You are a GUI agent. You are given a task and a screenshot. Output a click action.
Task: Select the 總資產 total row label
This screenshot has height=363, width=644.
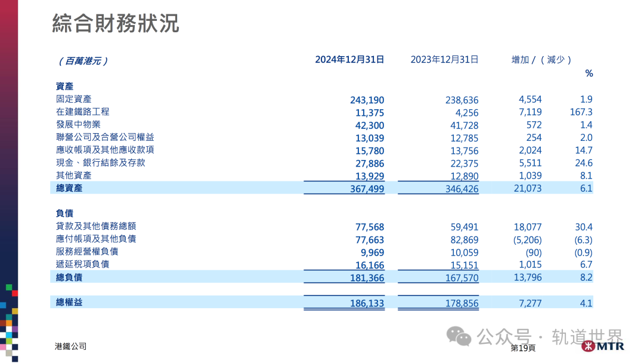(x=69, y=188)
